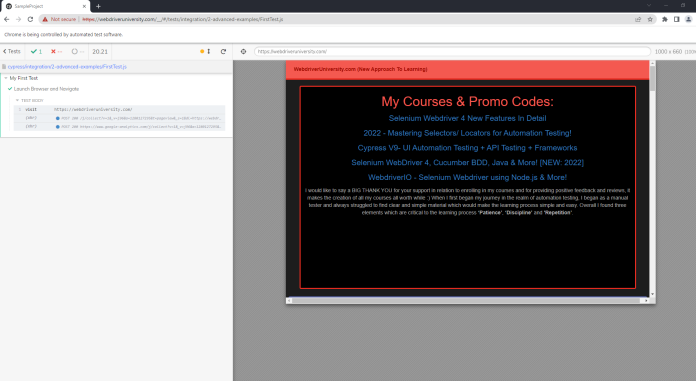Bookmark this page with the star icon
The width and height of the screenshot is (697, 382).
[650, 20]
